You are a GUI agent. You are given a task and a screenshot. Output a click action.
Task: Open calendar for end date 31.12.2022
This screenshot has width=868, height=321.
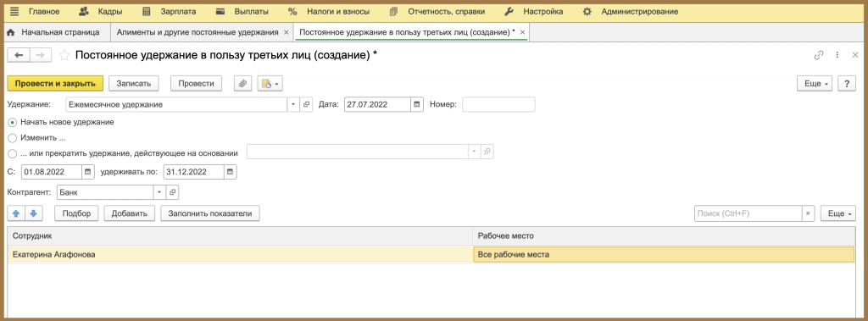pyautogui.click(x=231, y=172)
